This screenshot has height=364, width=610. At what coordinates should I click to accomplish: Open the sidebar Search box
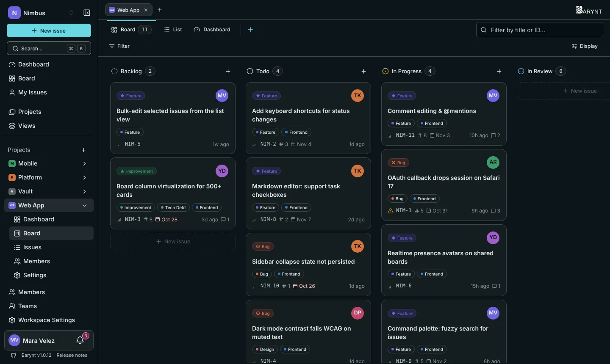click(49, 48)
